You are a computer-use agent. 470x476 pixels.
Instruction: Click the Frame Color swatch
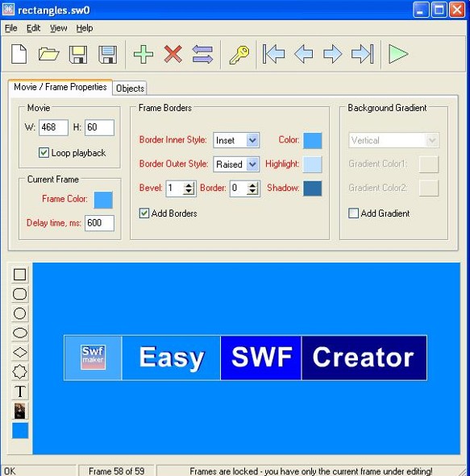point(103,200)
